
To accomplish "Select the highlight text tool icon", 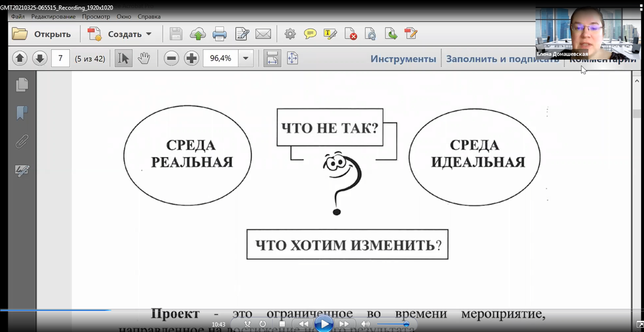I will click(330, 34).
